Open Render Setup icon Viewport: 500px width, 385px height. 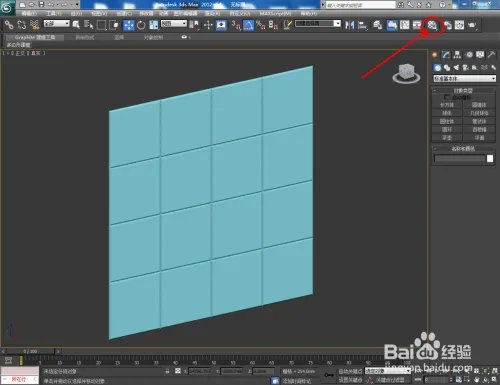point(448,25)
